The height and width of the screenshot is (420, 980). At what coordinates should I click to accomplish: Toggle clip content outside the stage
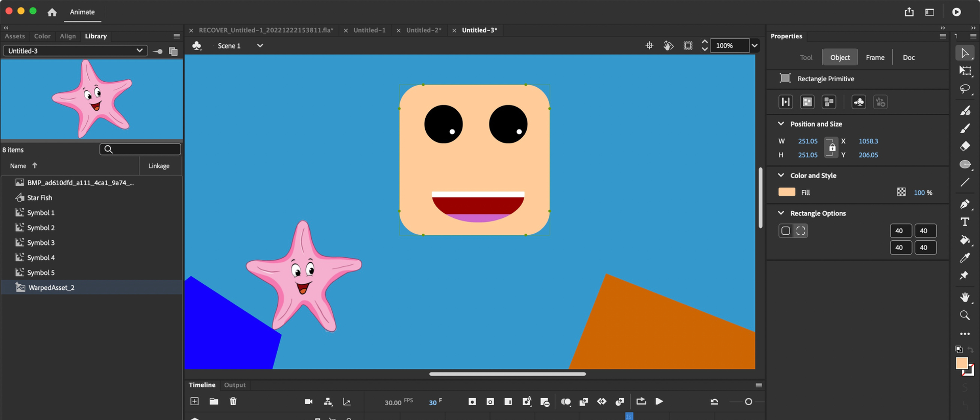tap(688, 45)
